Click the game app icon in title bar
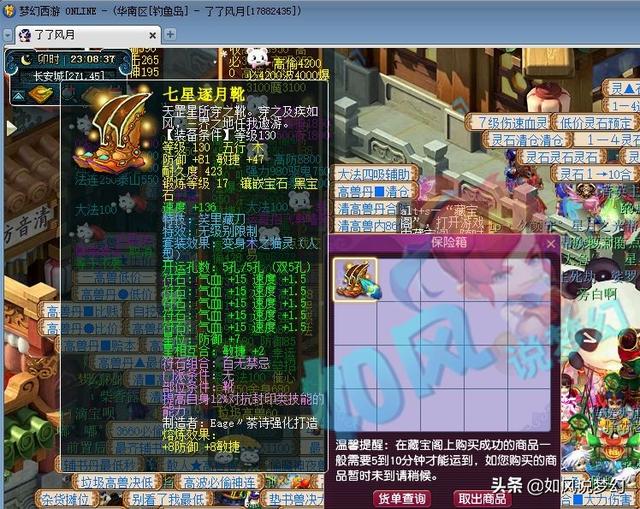Image resolution: width=640 pixels, height=509 pixels. tap(9, 10)
